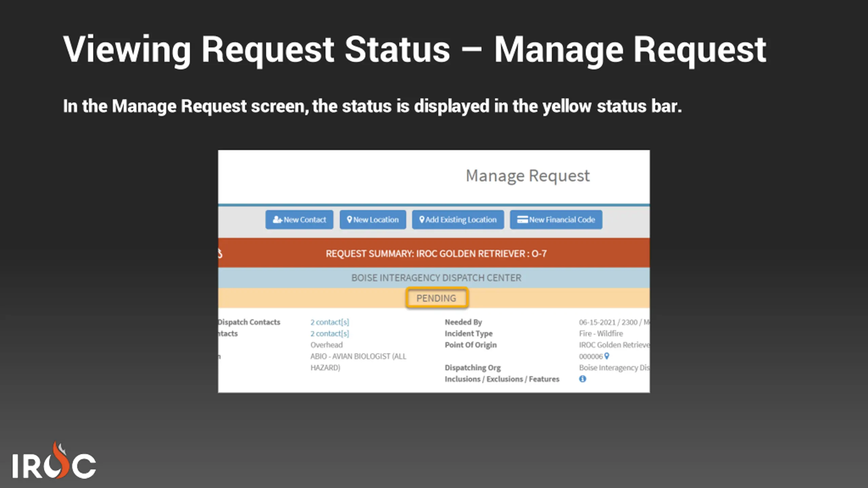Click the Needed By label
The height and width of the screenshot is (488, 868).
463,322
